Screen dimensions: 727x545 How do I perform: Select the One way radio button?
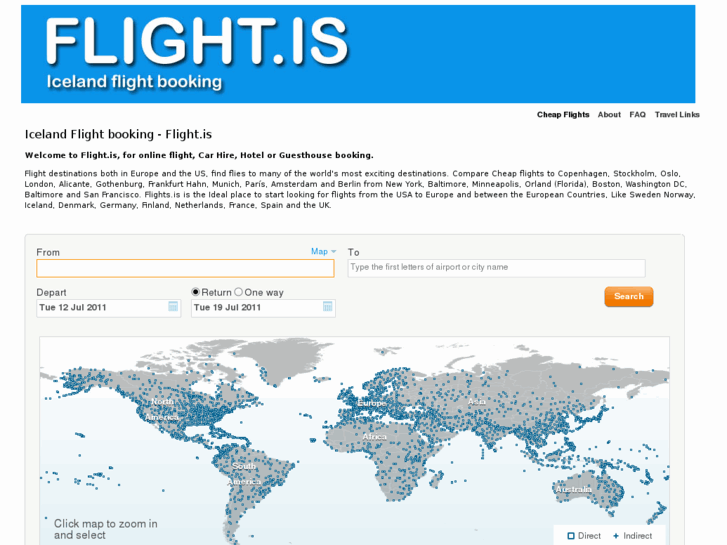(x=238, y=292)
